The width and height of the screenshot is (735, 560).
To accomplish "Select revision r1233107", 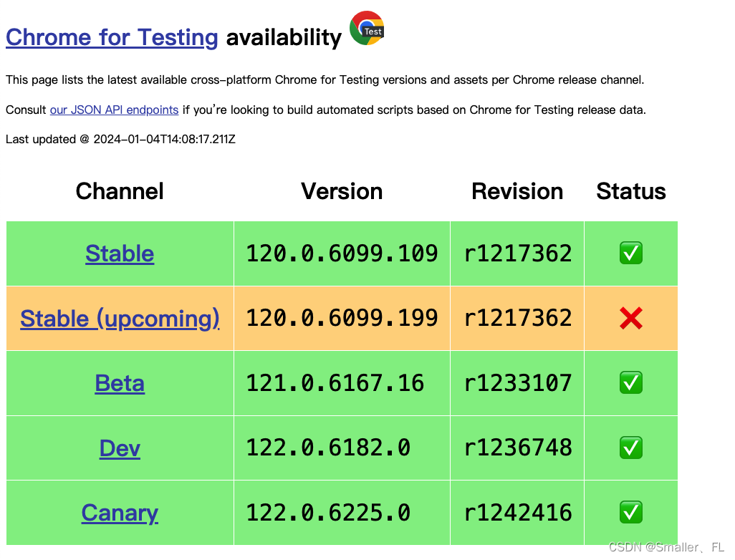I will click(x=517, y=383).
